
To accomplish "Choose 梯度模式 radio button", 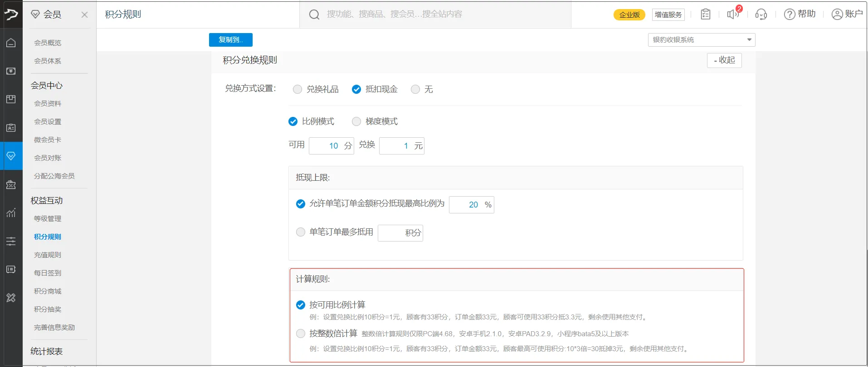I will coord(356,121).
